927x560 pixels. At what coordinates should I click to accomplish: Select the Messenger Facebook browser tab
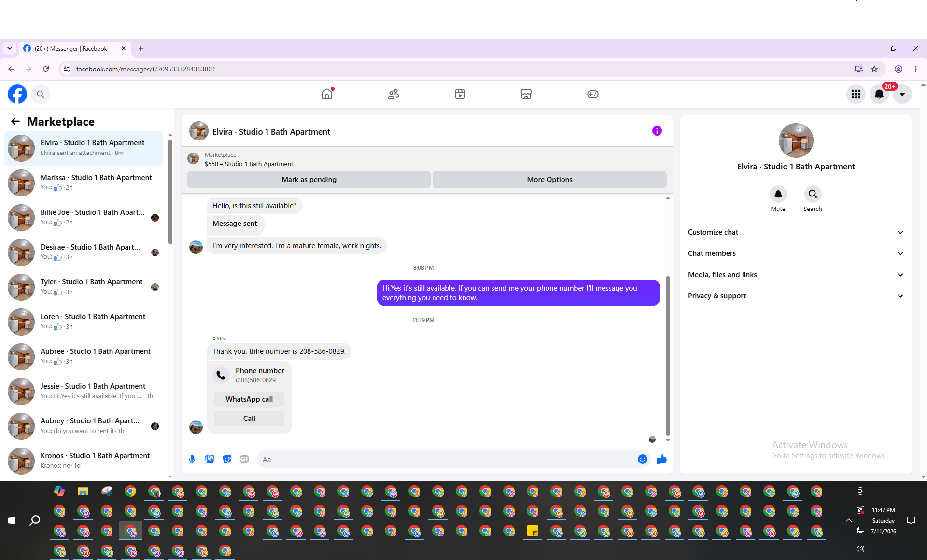point(75,49)
